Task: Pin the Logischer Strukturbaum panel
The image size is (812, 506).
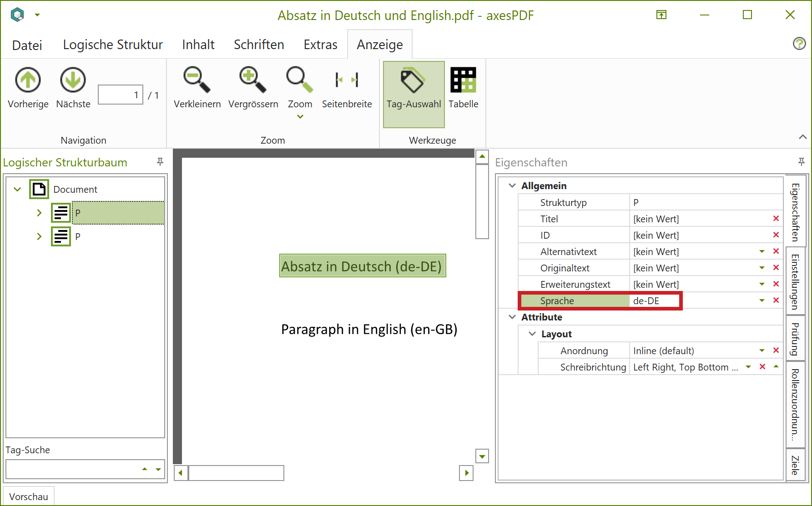Action: (x=160, y=162)
